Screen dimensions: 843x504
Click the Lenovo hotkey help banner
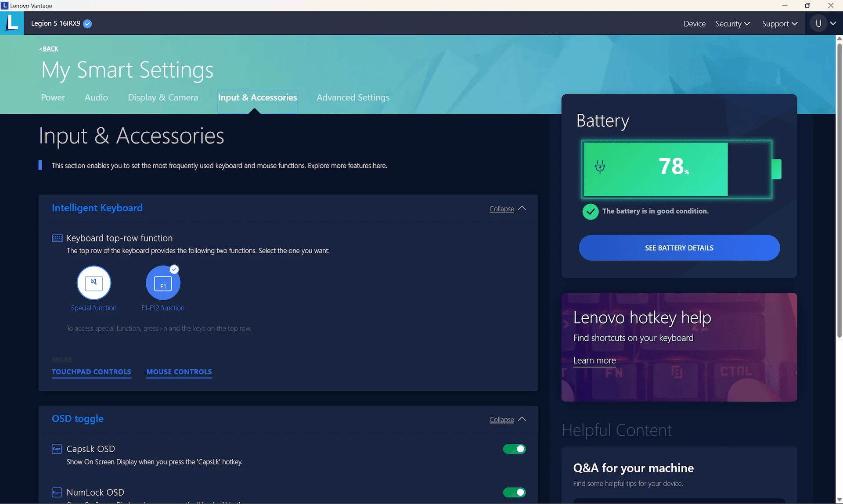(679, 347)
